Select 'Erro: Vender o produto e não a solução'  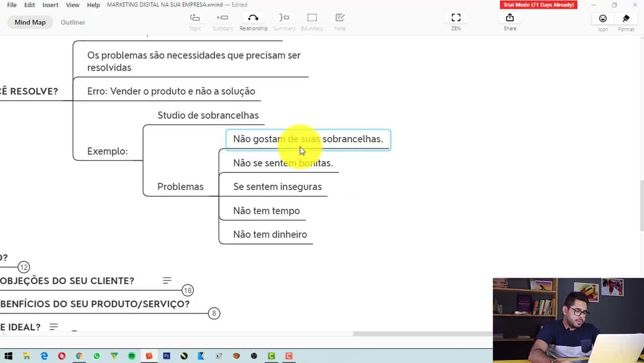171,91
